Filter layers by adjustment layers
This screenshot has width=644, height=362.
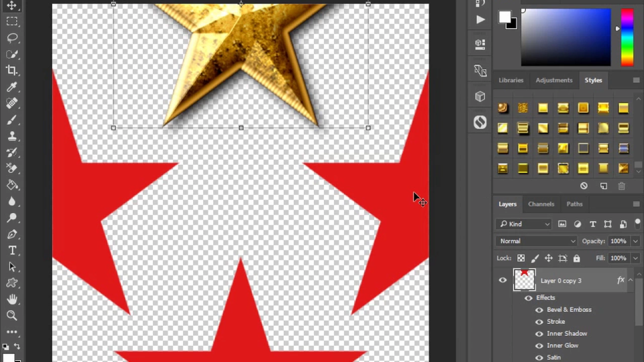(578, 224)
